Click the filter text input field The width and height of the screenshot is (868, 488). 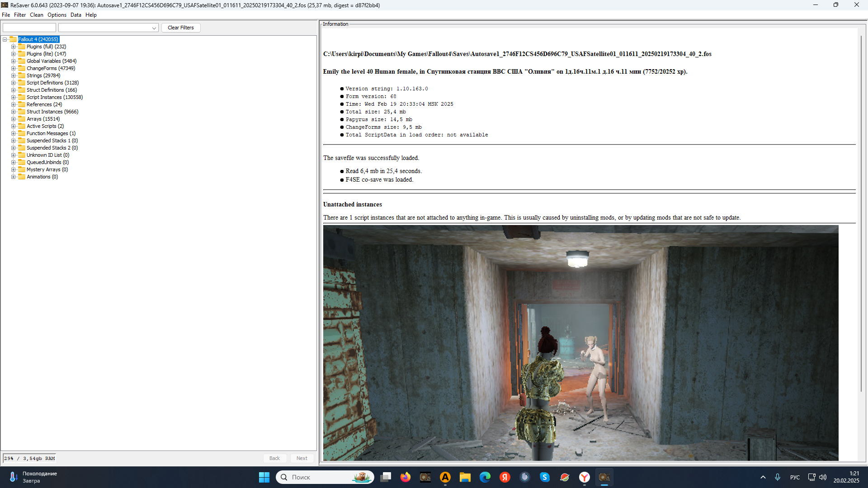[29, 28]
